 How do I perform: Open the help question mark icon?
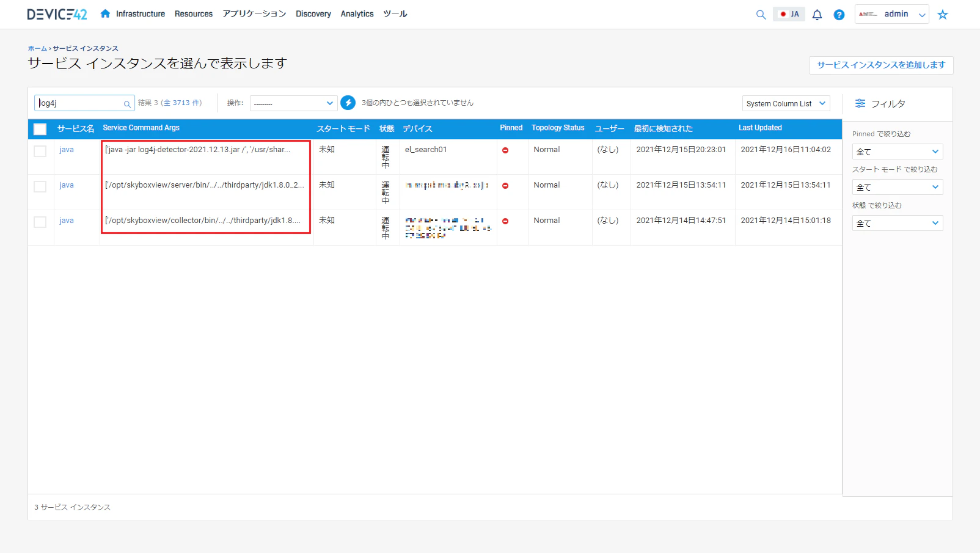tap(839, 15)
